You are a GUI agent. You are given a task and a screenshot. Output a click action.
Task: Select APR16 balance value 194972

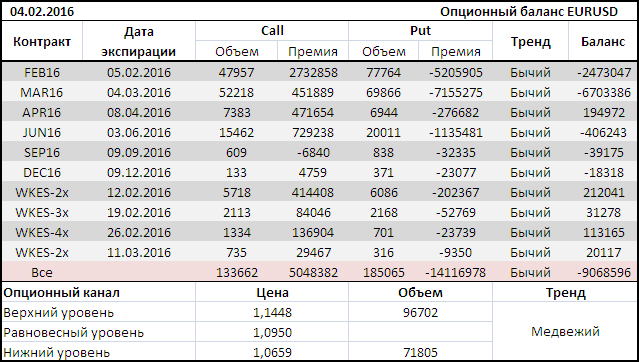pos(604,113)
